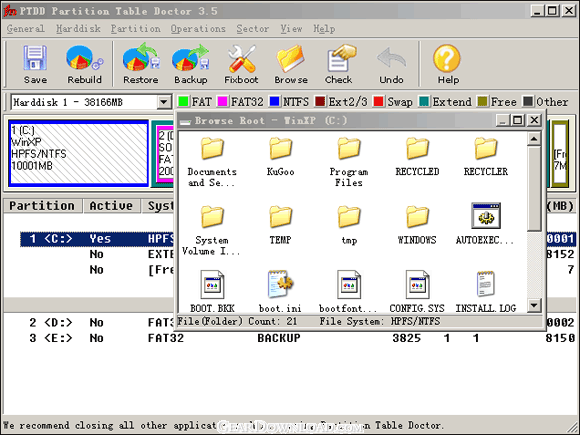This screenshot has height=435, width=580.
Task: Select the INSTALL.LOG file
Action: coord(486,291)
